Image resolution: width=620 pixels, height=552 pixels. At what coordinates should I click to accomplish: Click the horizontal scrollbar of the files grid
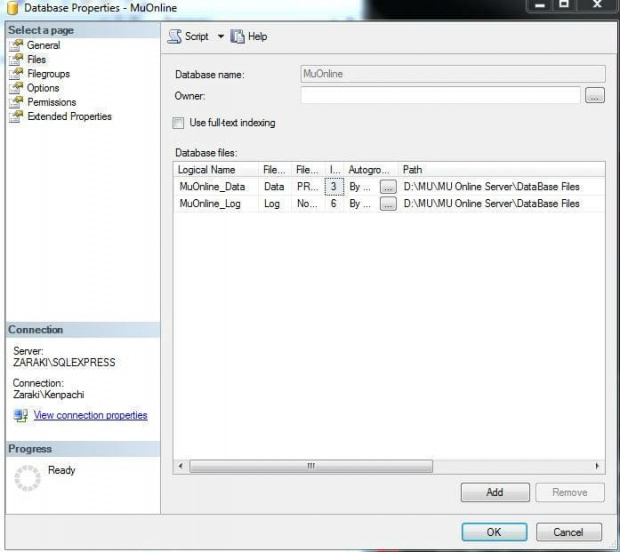tap(311, 466)
